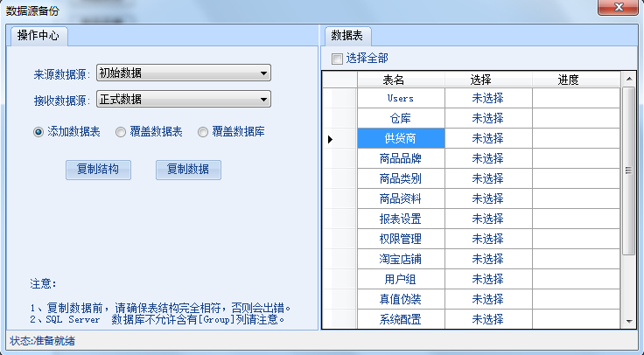Select the 报表设置 table name
Viewport: 644px width, 355px height.
[401, 219]
